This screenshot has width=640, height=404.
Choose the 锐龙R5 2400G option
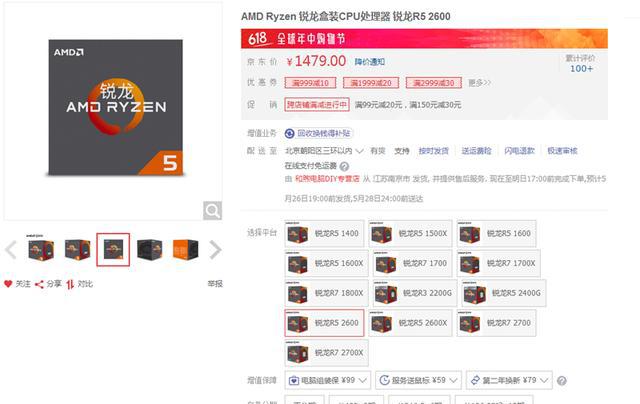tap(504, 293)
